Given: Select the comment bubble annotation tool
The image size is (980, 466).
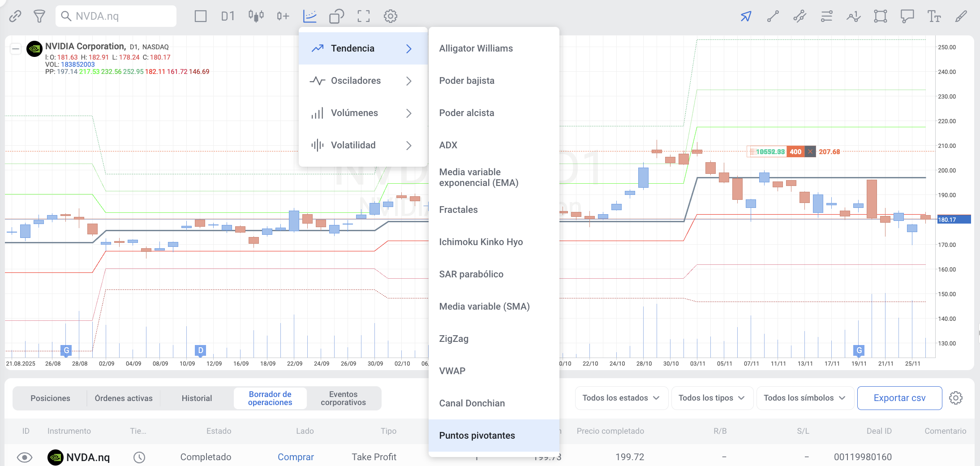Looking at the screenshot, I should [907, 17].
